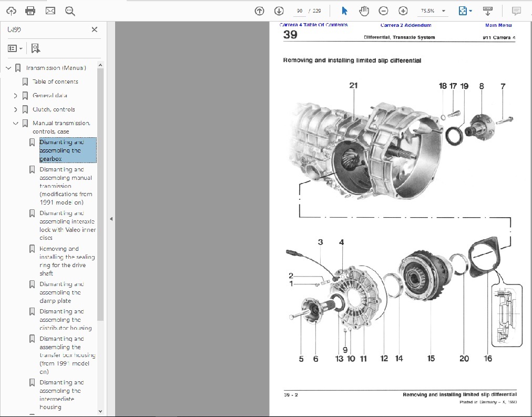
Task: Click bookmark icon beside General data
Action: tap(25, 96)
